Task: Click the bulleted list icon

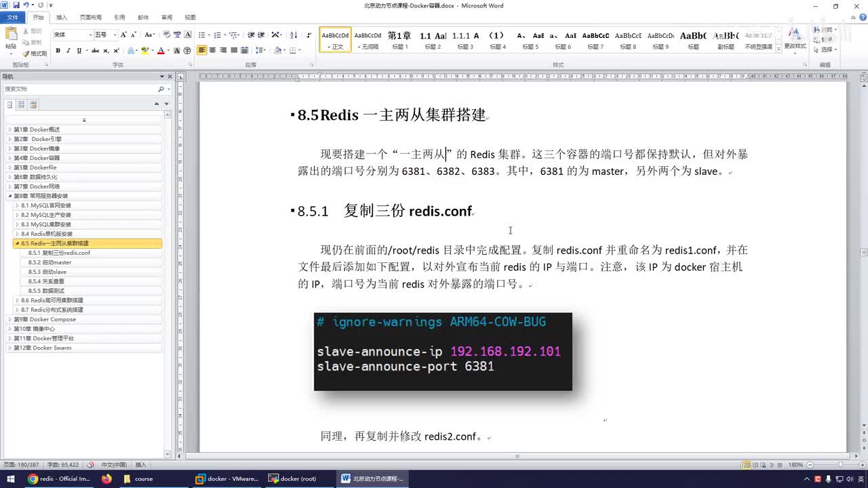Action: point(202,35)
